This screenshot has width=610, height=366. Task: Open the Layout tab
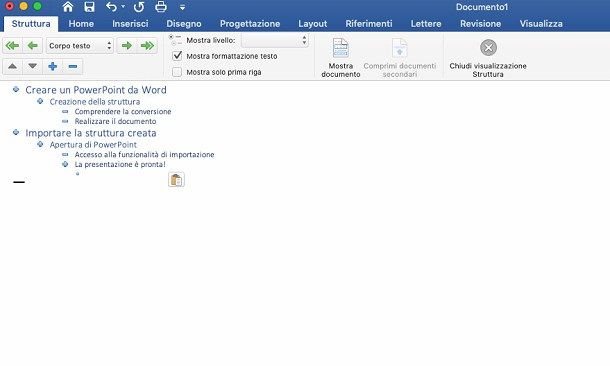point(312,24)
